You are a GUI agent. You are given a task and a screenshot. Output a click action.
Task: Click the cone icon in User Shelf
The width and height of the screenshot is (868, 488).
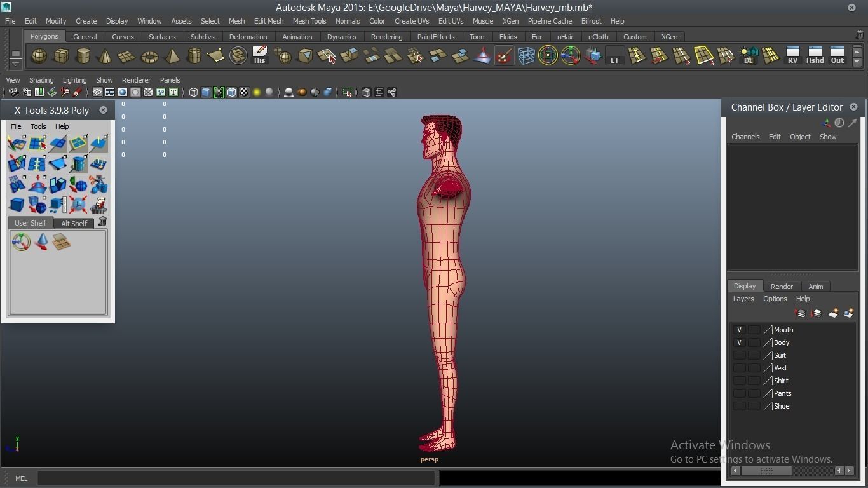[41, 241]
